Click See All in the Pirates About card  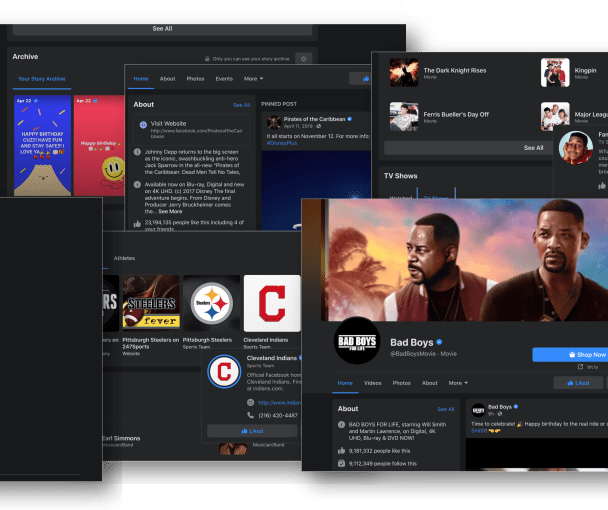[241, 105]
